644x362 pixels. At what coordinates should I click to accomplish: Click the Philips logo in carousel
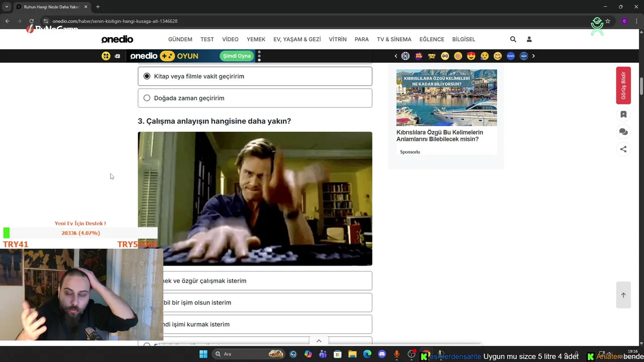pos(511,56)
